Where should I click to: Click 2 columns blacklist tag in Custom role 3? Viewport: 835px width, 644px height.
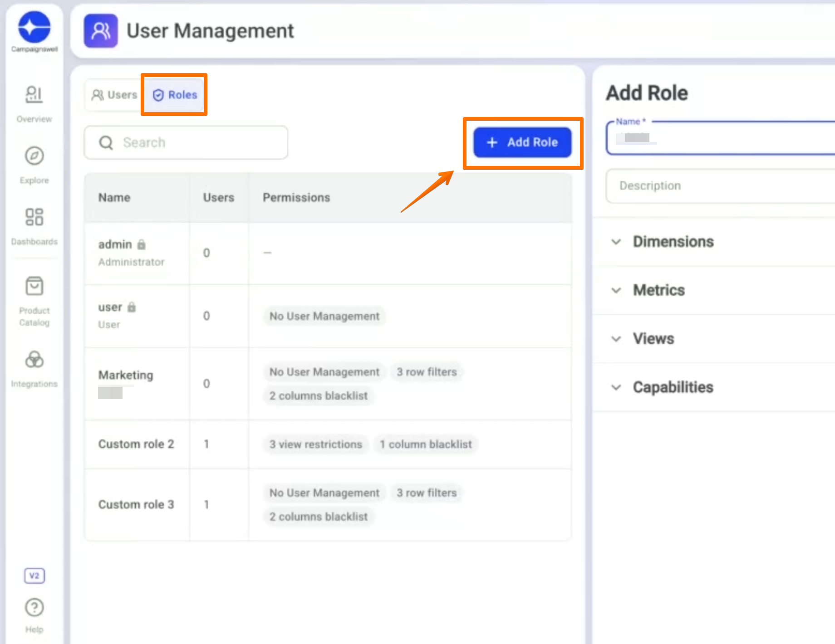(319, 517)
